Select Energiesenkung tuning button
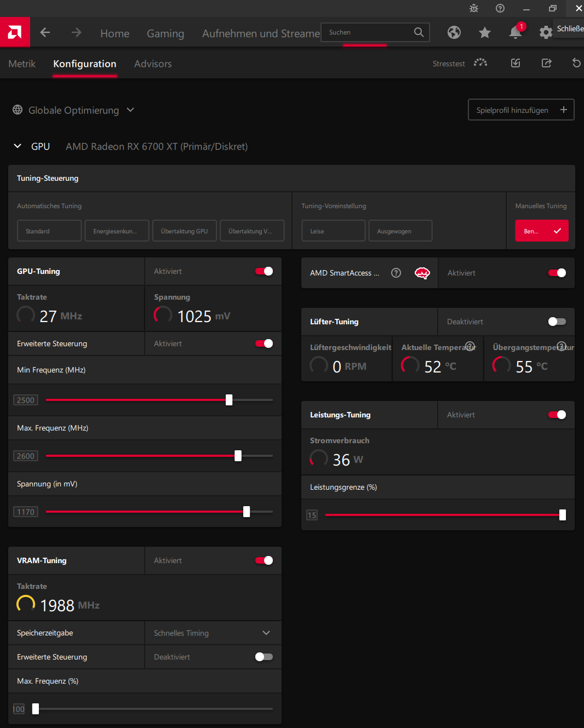 117,231
